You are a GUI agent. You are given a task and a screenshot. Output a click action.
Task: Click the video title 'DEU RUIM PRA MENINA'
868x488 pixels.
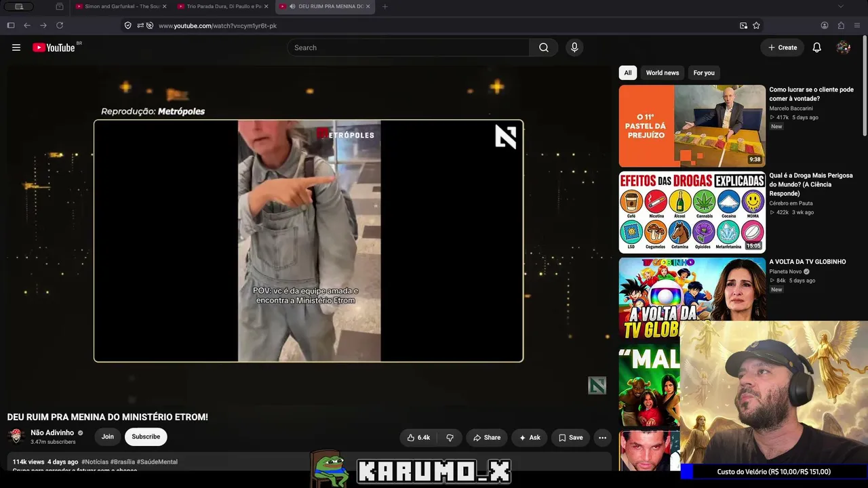click(108, 417)
